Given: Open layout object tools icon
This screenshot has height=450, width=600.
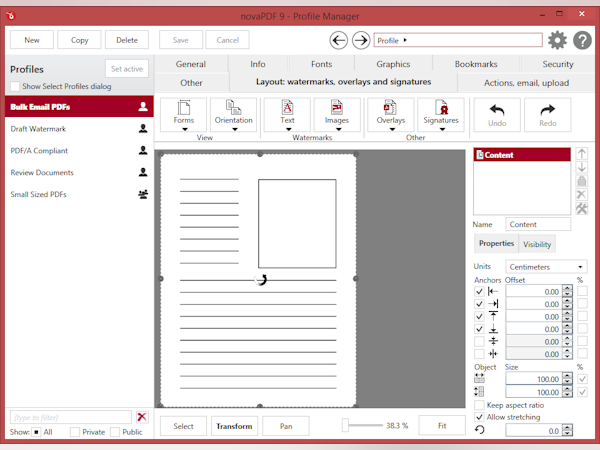Looking at the screenshot, I should (x=582, y=209).
